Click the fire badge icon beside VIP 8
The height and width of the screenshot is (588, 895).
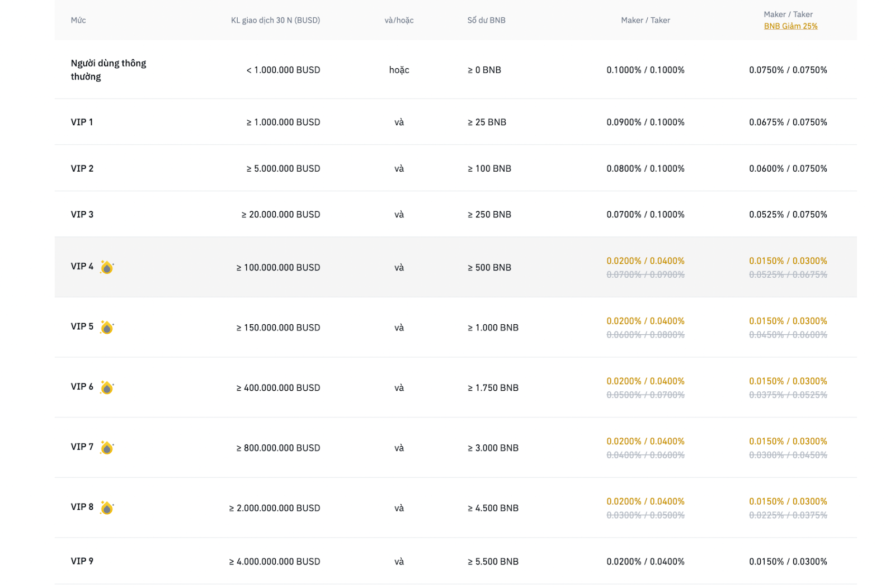click(107, 508)
